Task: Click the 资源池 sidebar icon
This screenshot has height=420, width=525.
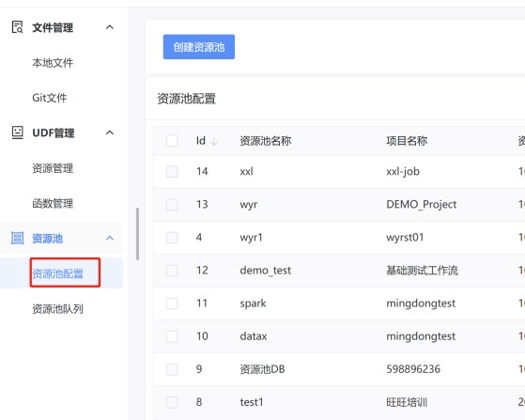Action: click(x=17, y=238)
